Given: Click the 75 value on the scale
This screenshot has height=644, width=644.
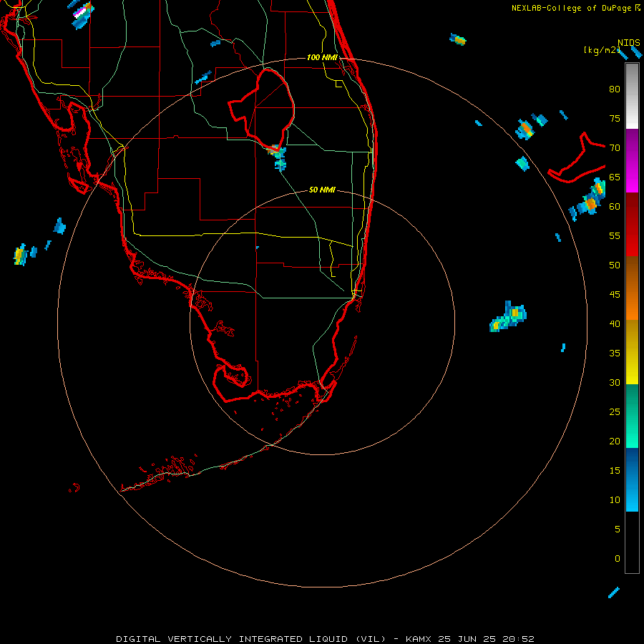Looking at the screenshot, I should (x=615, y=118).
